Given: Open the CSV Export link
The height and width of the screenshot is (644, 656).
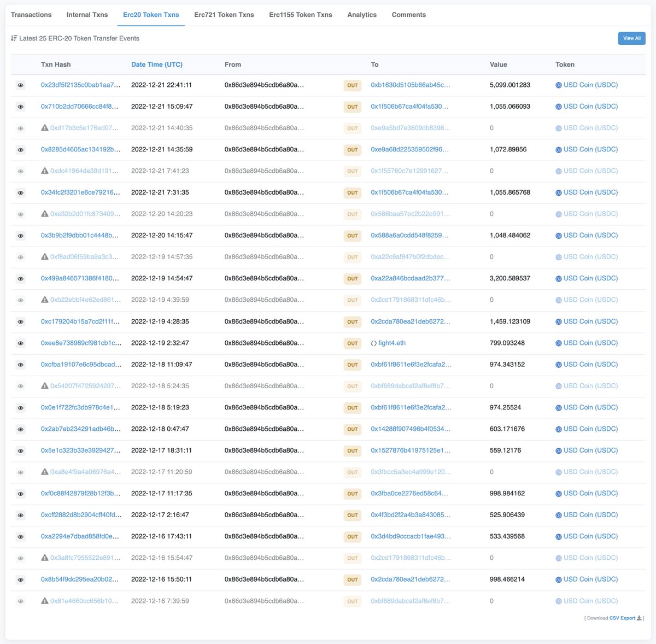Looking at the screenshot, I should click(x=622, y=618).
